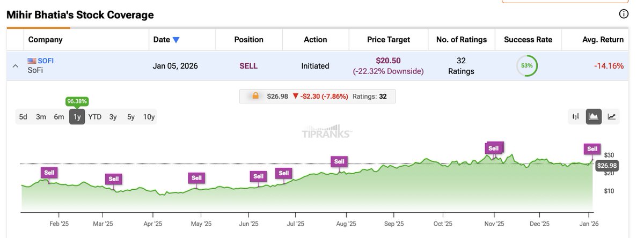
Task: Click the Sell marker before Feb '25
Action: coord(49,173)
